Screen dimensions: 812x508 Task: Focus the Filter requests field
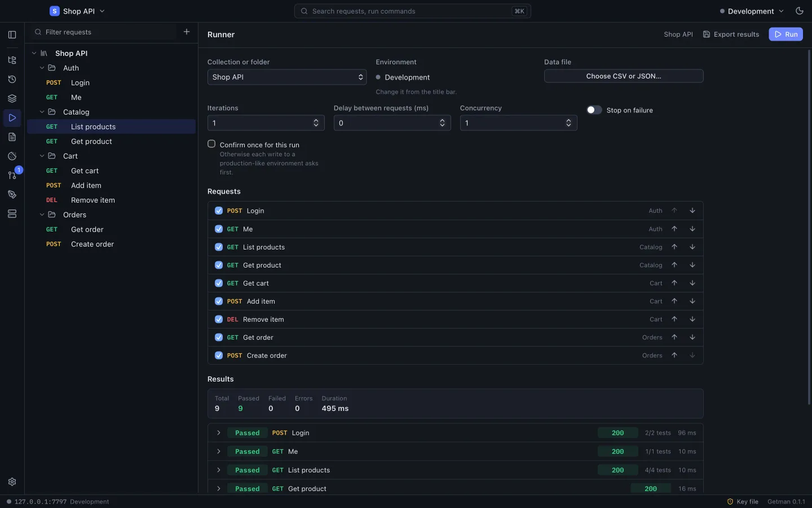click(104, 32)
